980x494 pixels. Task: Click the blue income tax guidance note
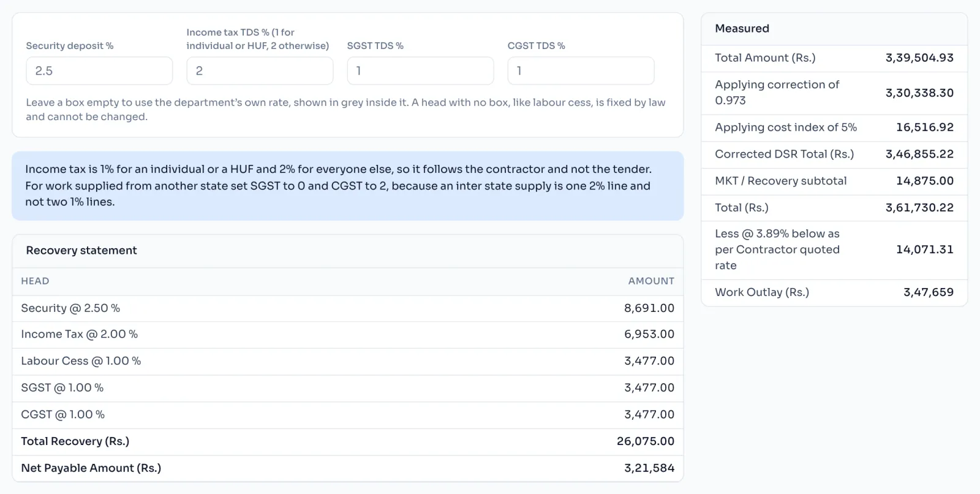point(348,186)
